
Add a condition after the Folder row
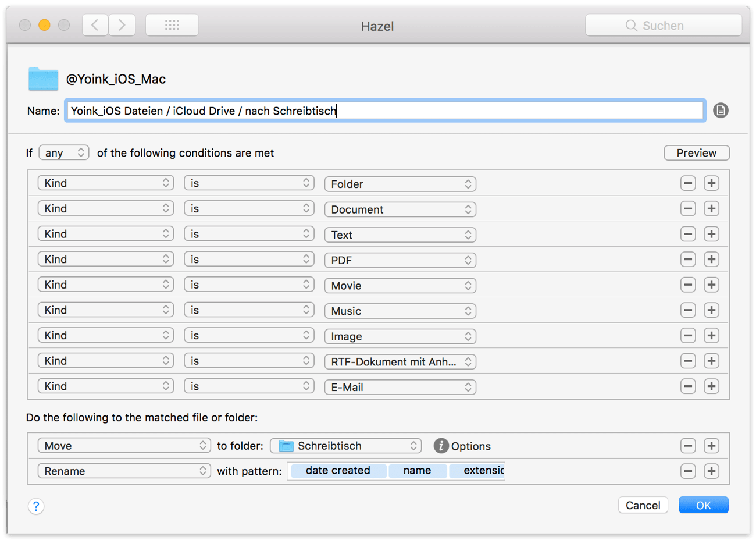click(711, 183)
